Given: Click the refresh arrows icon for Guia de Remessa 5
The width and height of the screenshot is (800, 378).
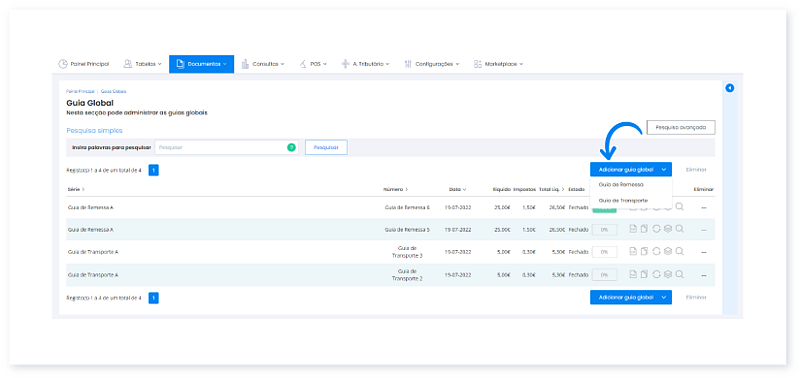Looking at the screenshot, I should click(657, 230).
